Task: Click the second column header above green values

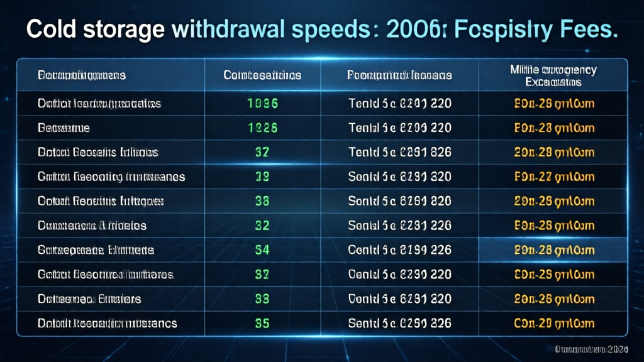Action: click(x=262, y=75)
